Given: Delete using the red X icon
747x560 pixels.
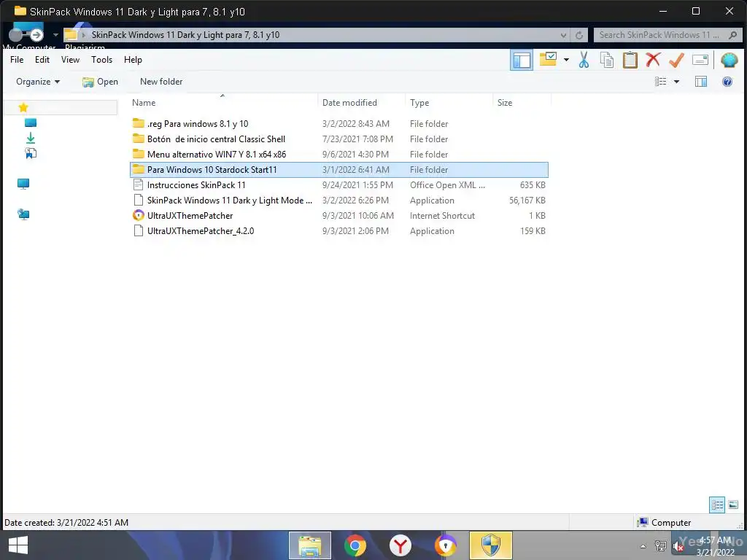Looking at the screenshot, I should coord(653,60).
